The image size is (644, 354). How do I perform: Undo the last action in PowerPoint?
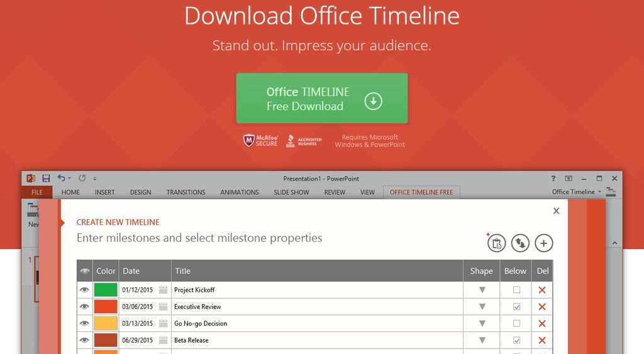(61, 178)
